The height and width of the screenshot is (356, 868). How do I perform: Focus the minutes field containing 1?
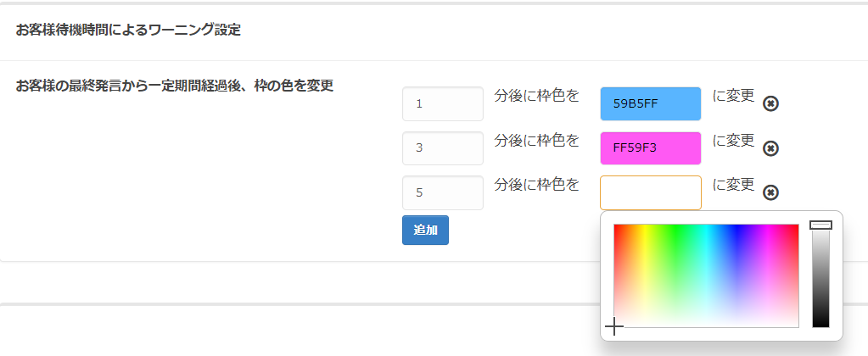click(443, 103)
